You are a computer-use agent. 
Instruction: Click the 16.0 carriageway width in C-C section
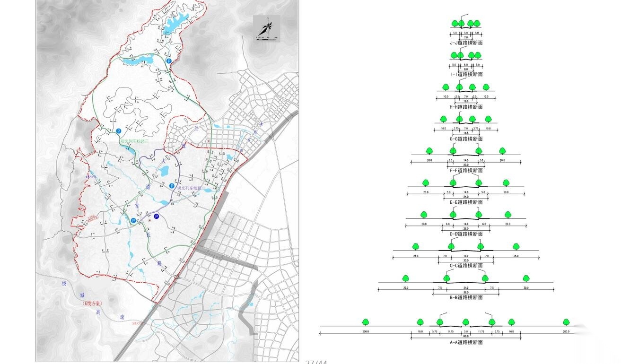click(x=466, y=256)
